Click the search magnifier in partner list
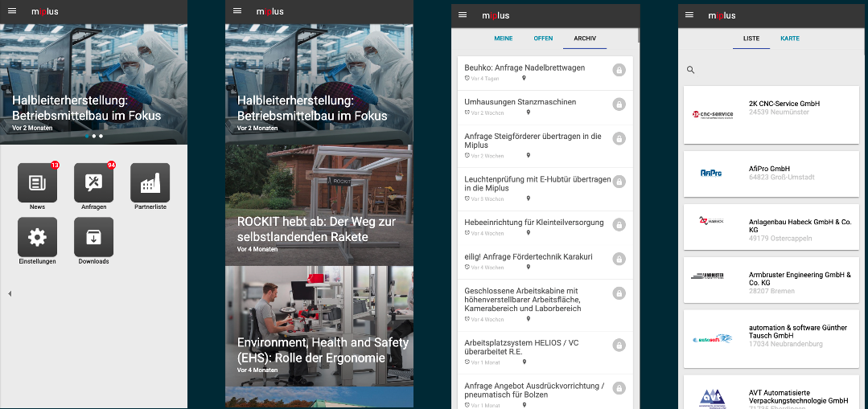The image size is (868, 409). 690,70
